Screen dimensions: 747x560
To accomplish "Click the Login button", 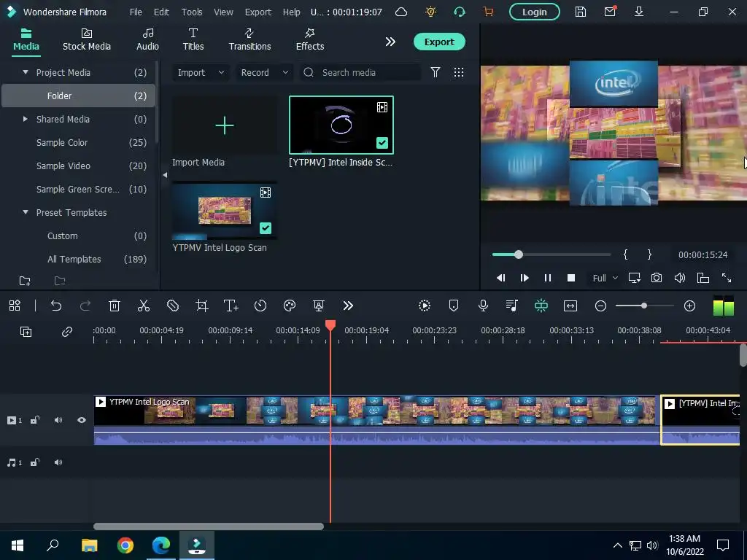I will click(535, 12).
